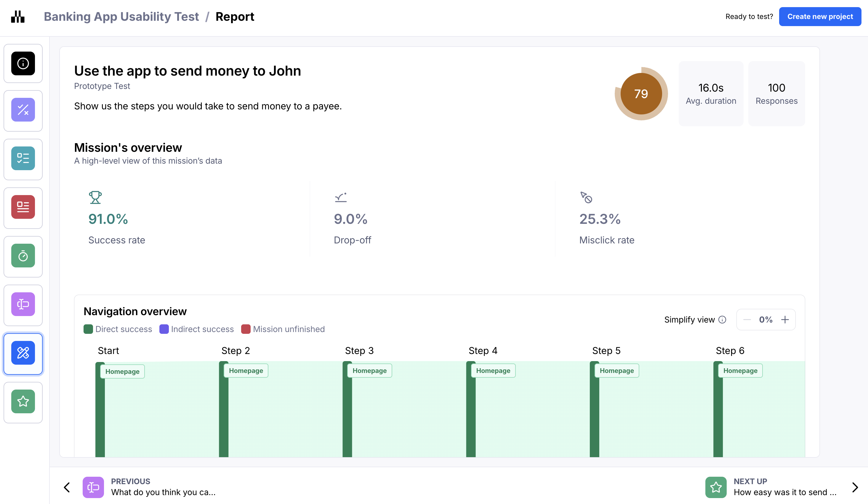Screen dimensions: 868x504
Task: Select the Homepage node under Step 3
Action: tap(369, 371)
